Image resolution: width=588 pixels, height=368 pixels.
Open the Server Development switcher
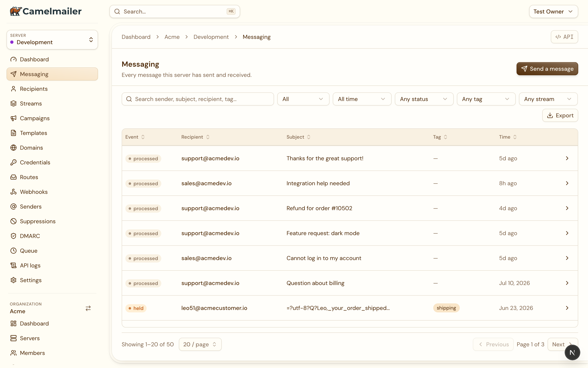(52, 40)
